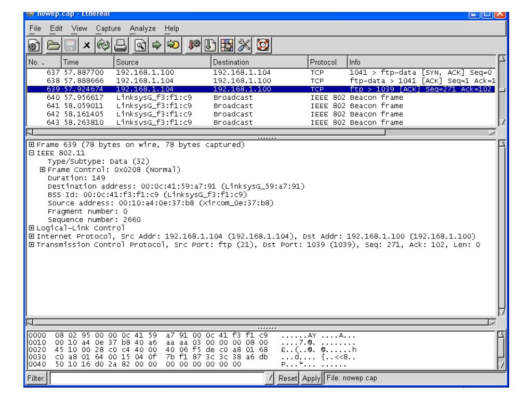Click the Reset filter button
Viewport: 532px width, 399px height.
287,378
